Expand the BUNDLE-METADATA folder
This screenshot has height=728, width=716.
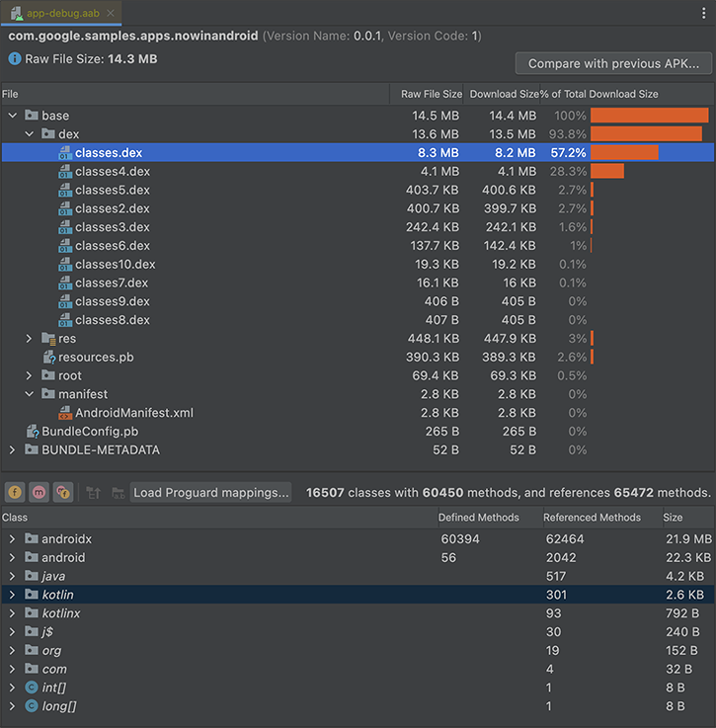(x=12, y=450)
